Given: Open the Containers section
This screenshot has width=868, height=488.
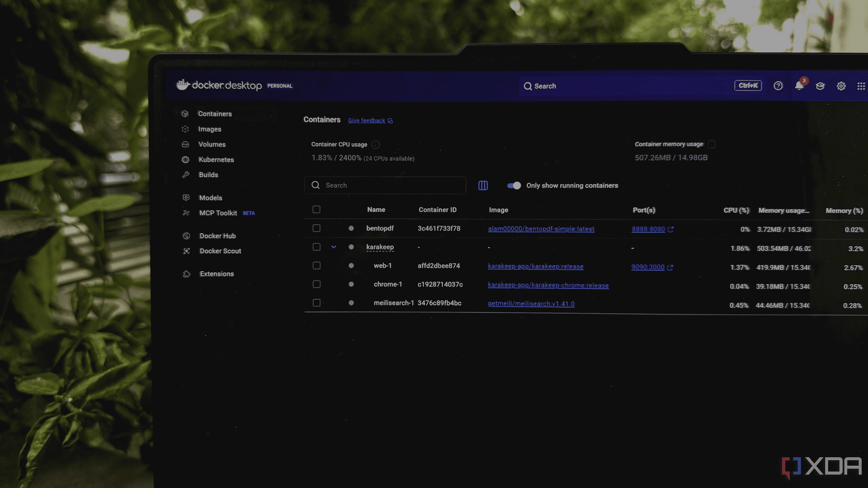Looking at the screenshot, I should [x=215, y=114].
